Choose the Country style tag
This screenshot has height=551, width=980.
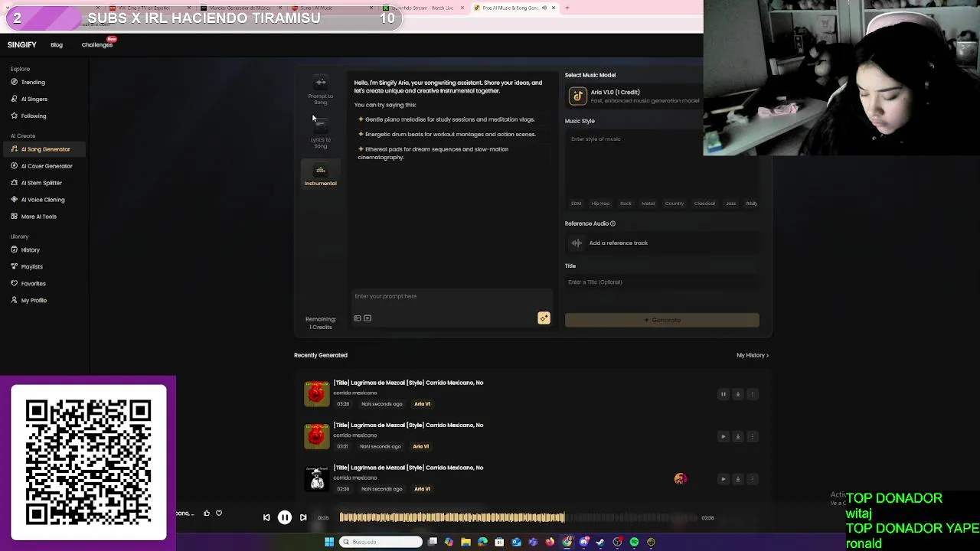[x=675, y=204]
